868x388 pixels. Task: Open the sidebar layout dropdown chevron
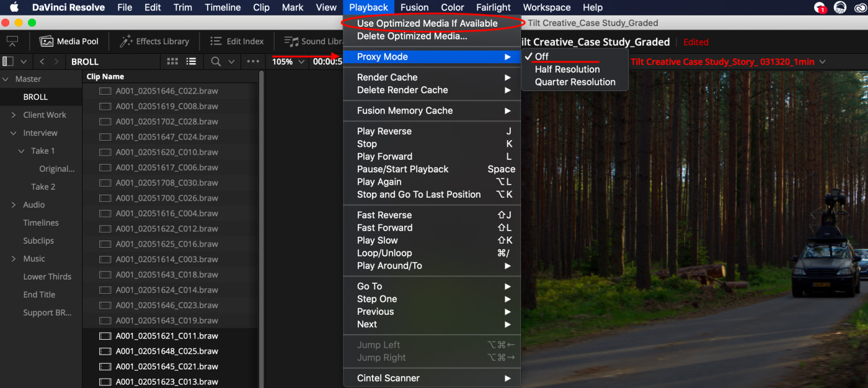point(24,61)
